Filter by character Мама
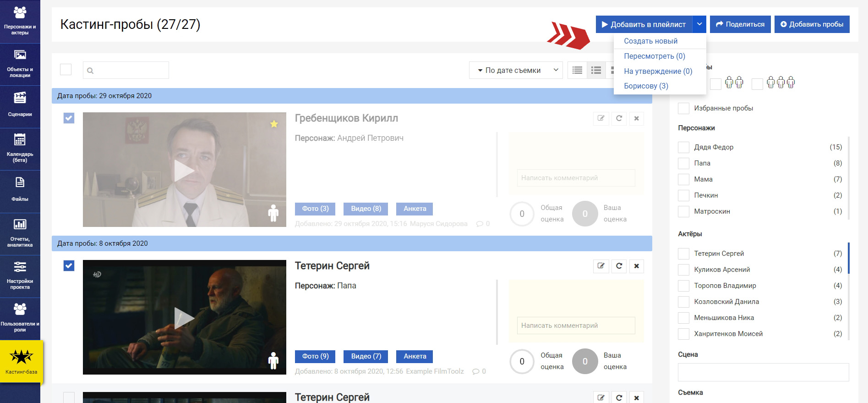Screen dimensions: 868x403 tap(683, 179)
